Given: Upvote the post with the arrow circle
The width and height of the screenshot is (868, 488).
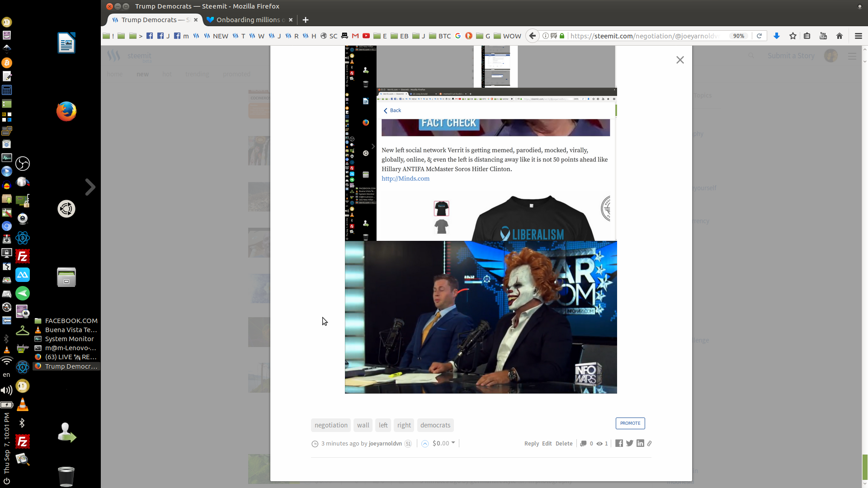Looking at the screenshot, I should click(x=425, y=444).
